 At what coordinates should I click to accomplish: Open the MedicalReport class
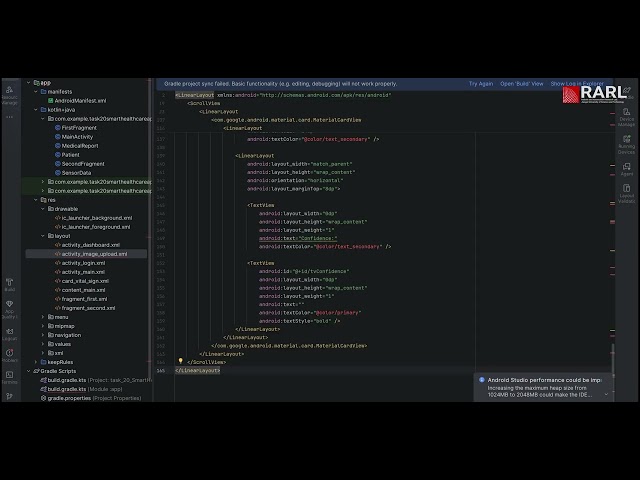click(x=80, y=146)
